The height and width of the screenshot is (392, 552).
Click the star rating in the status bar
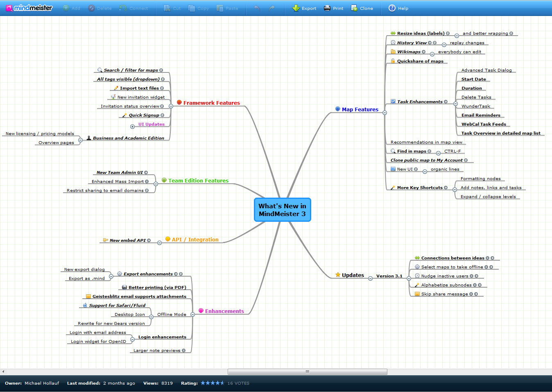(x=213, y=383)
